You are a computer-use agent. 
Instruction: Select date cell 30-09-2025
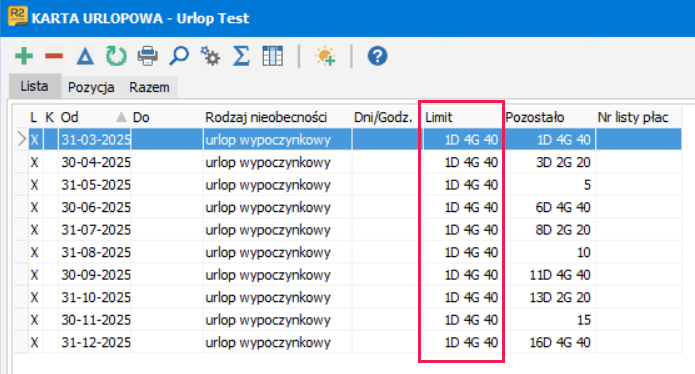pyautogui.click(x=96, y=275)
